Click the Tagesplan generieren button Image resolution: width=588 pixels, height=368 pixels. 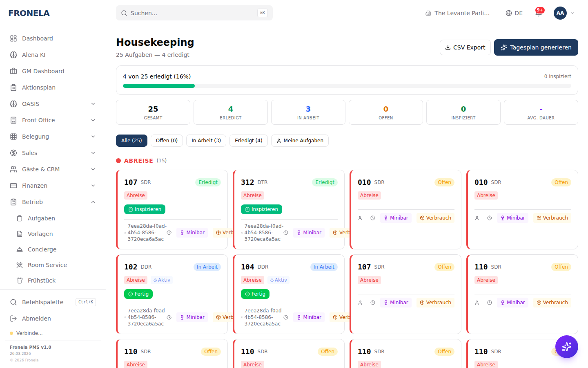point(536,47)
